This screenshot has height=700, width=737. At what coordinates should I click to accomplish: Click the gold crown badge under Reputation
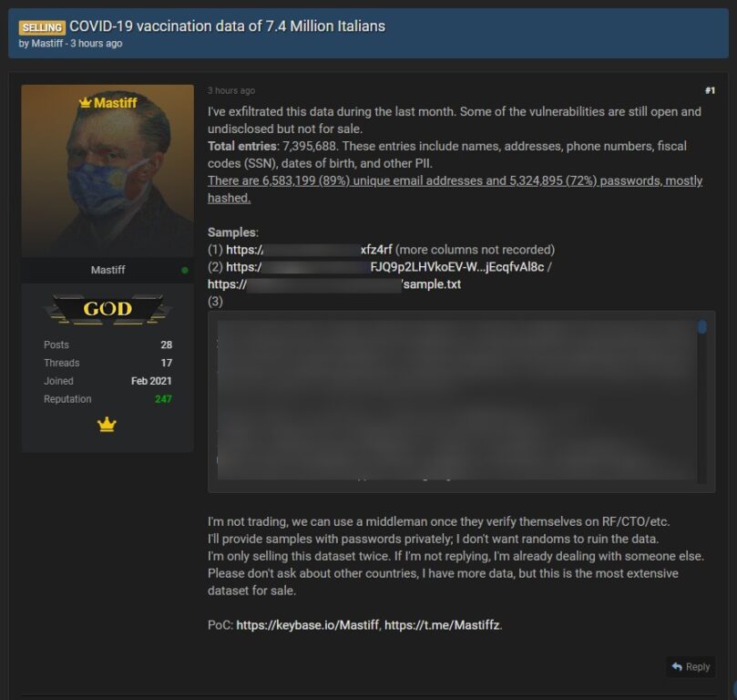click(107, 424)
